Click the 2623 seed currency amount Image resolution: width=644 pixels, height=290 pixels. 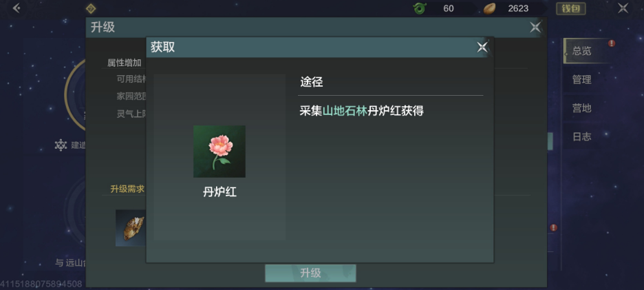(x=518, y=9)
